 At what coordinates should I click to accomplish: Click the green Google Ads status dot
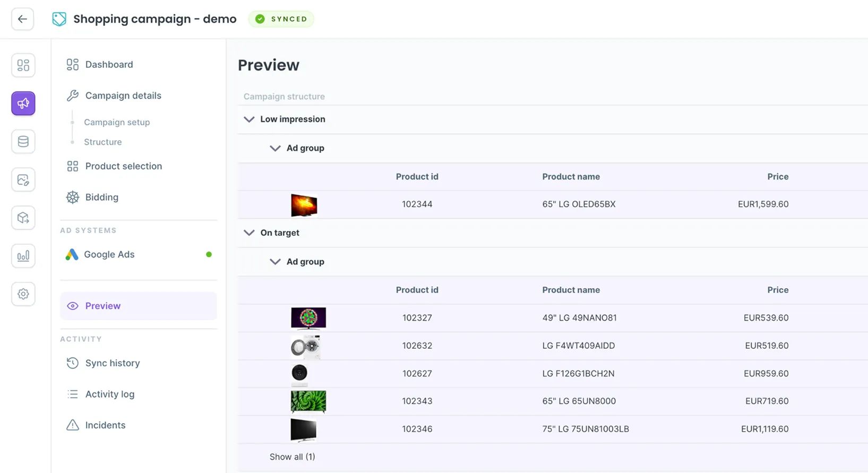(209, 254)
